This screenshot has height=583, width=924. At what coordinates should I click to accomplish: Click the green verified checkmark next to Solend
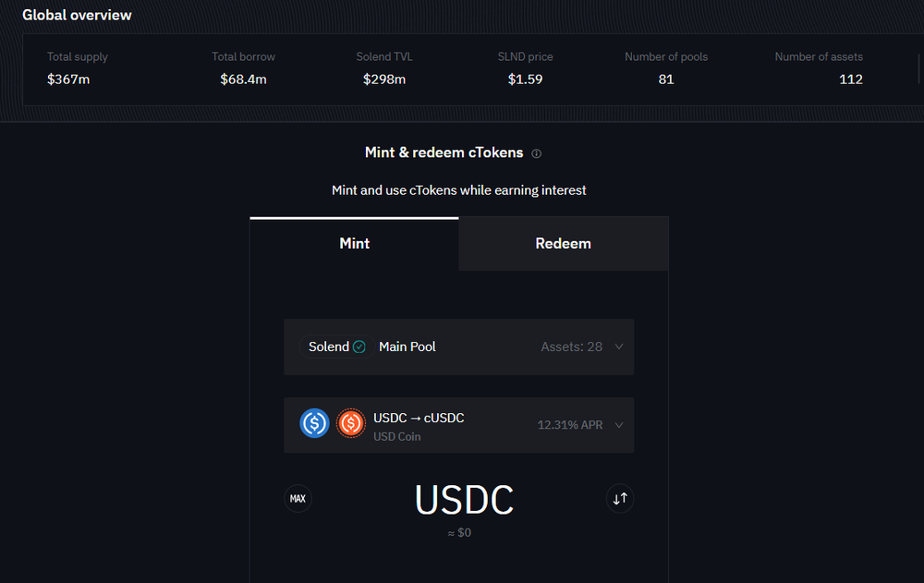pos(359,346)
